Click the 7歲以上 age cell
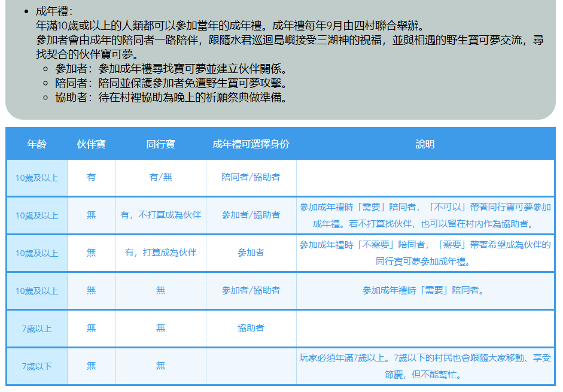 pyautogui.click(x=36, y=328)
